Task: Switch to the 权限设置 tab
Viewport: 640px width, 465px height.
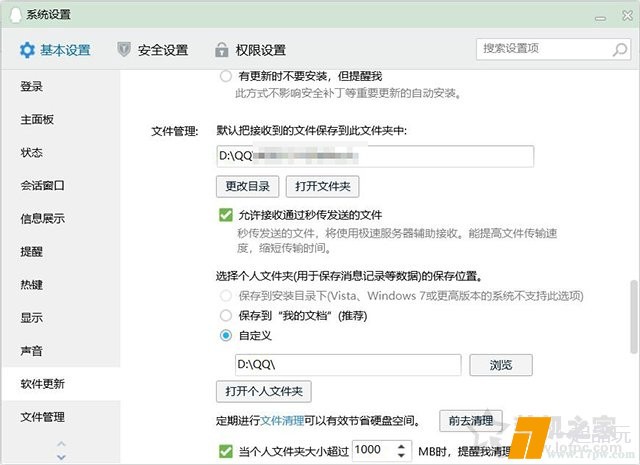Action: 250,50
